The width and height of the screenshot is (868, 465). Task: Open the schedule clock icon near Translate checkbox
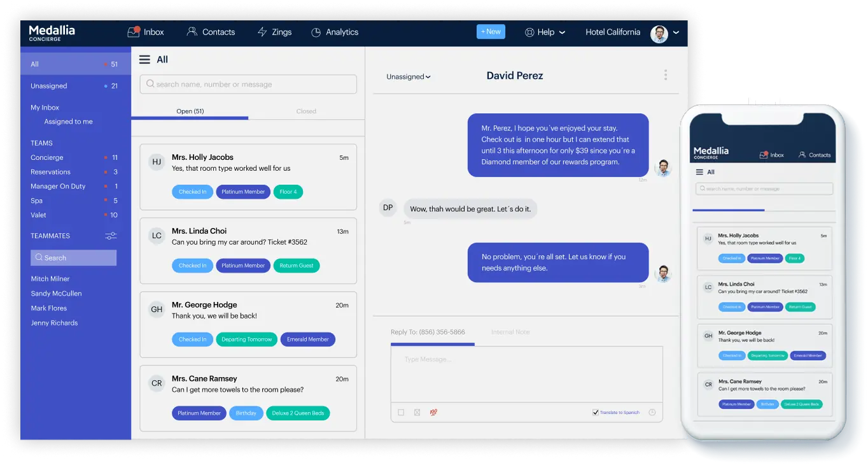coord(652,412)
